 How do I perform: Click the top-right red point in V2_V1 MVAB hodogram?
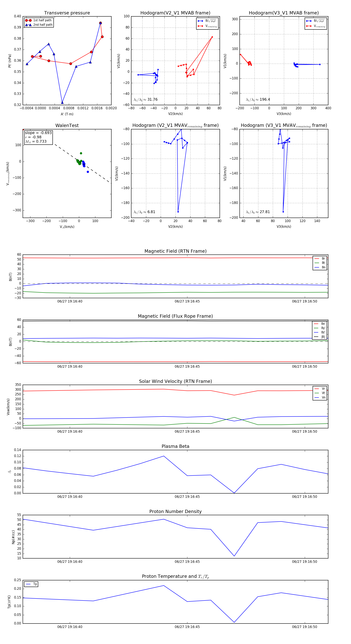pos(212,37)
